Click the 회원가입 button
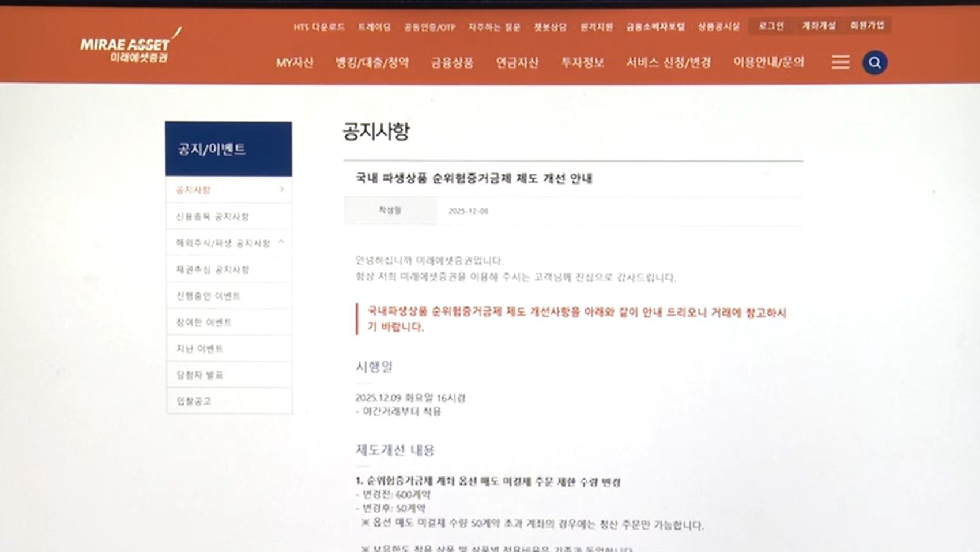Screen dimensions: 980x552 click(x=867, y=26)
